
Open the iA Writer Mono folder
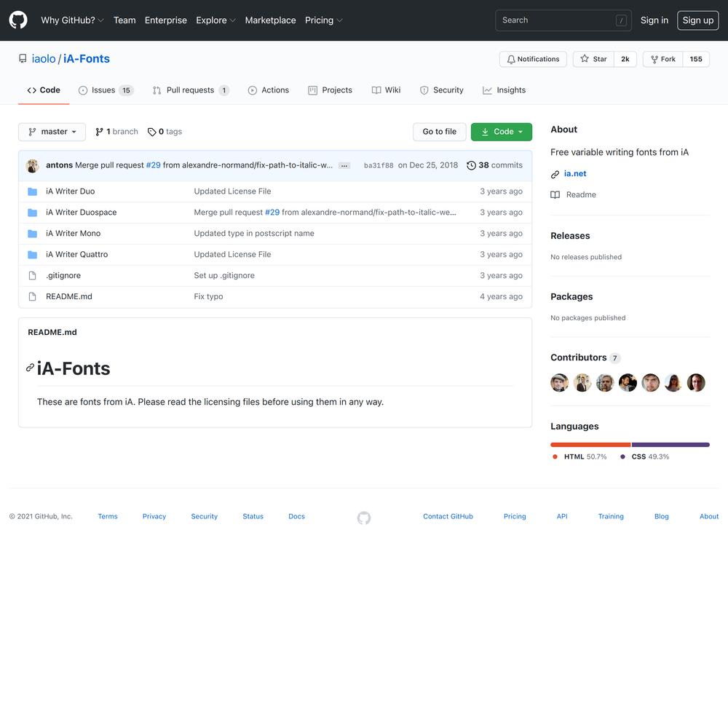(x=73, y=233)
